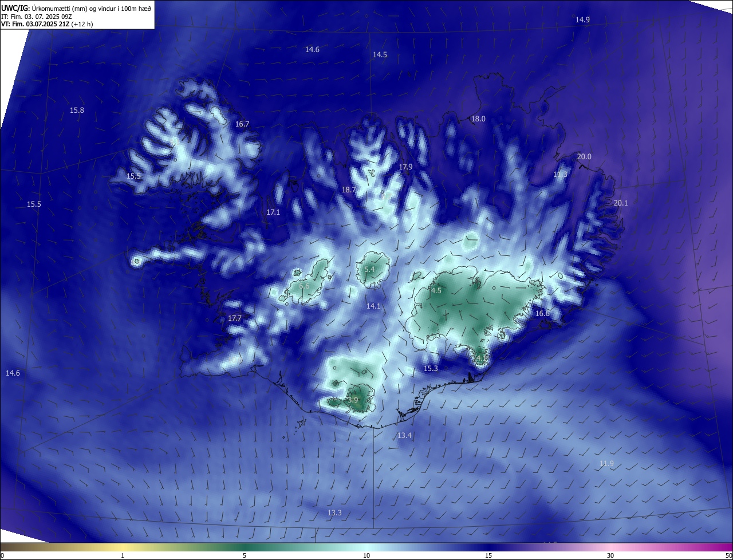Click the 18.7 value label
This screenshot has height=560, width=733.
coord(349,190)
